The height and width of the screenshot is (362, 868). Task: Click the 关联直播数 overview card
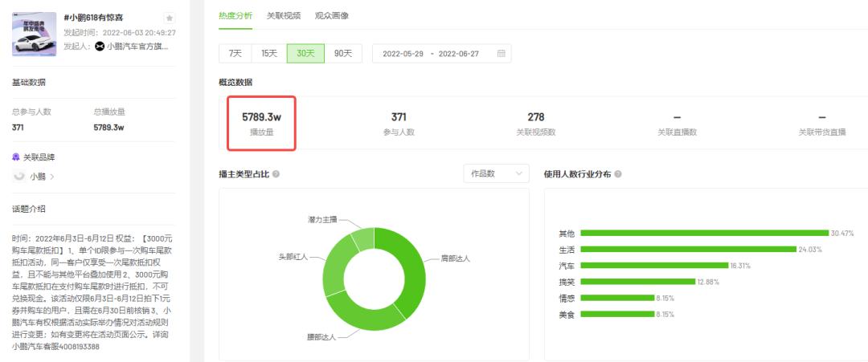pyautogui.click(x=677, y=124)
